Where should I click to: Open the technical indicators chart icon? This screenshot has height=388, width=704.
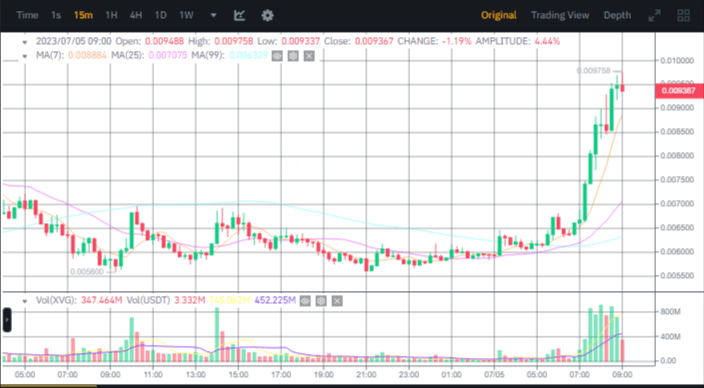[239, 15]
